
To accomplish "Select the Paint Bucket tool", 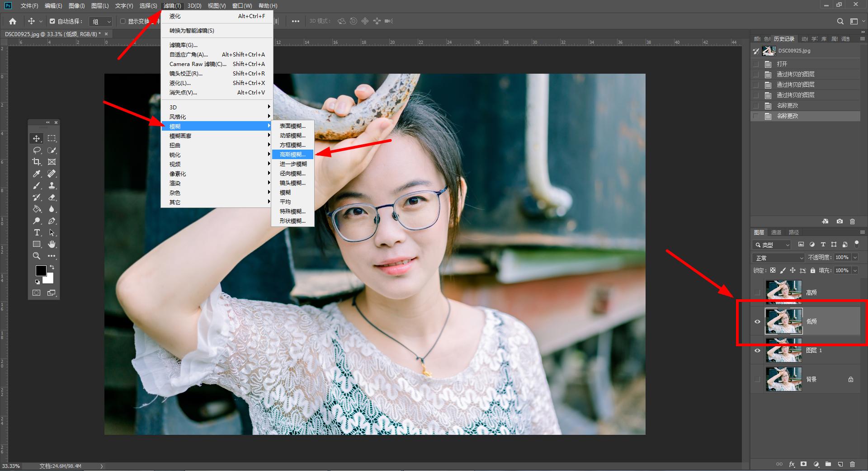I will click(x=37, y=209).
